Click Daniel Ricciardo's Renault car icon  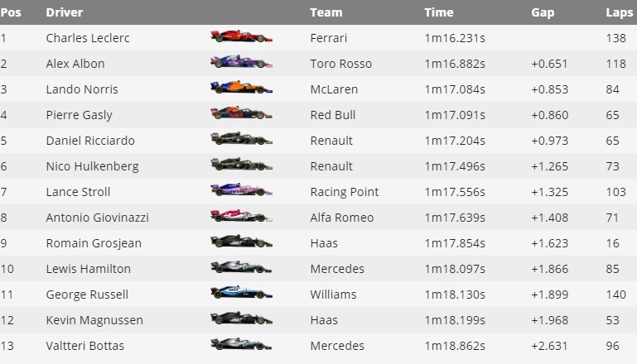coord(241,140)
